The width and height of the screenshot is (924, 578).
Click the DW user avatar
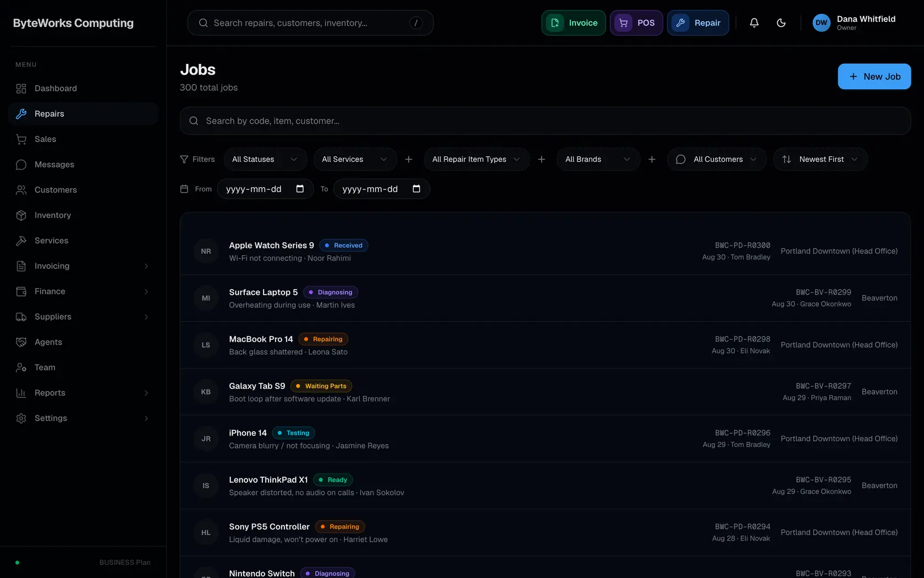(x=821, y=23)
